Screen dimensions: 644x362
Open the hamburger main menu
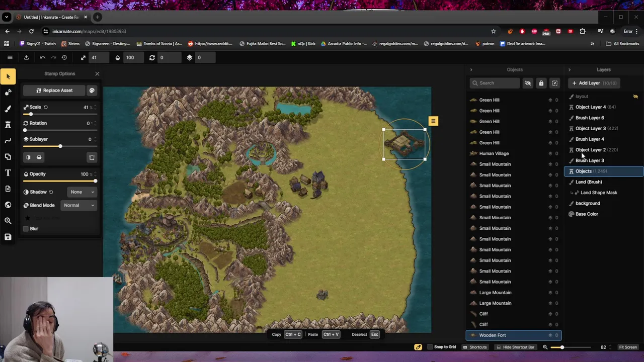(x=10, y=57)
